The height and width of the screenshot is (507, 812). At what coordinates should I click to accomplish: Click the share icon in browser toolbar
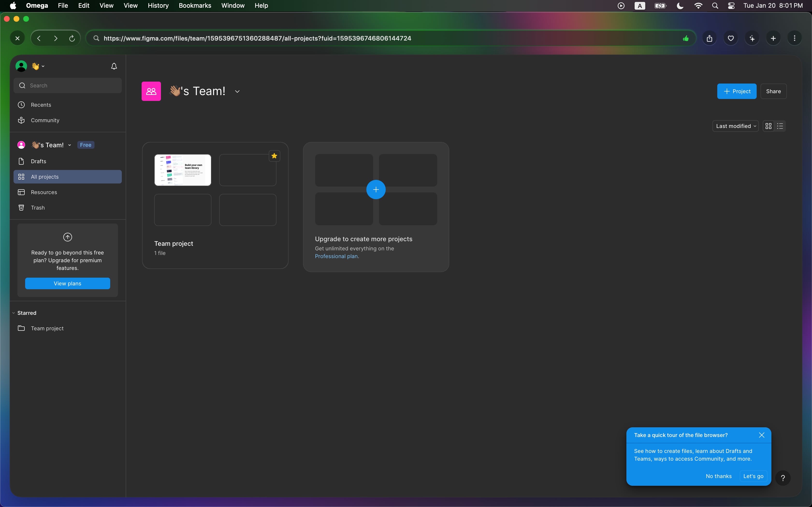click(709, 38)
